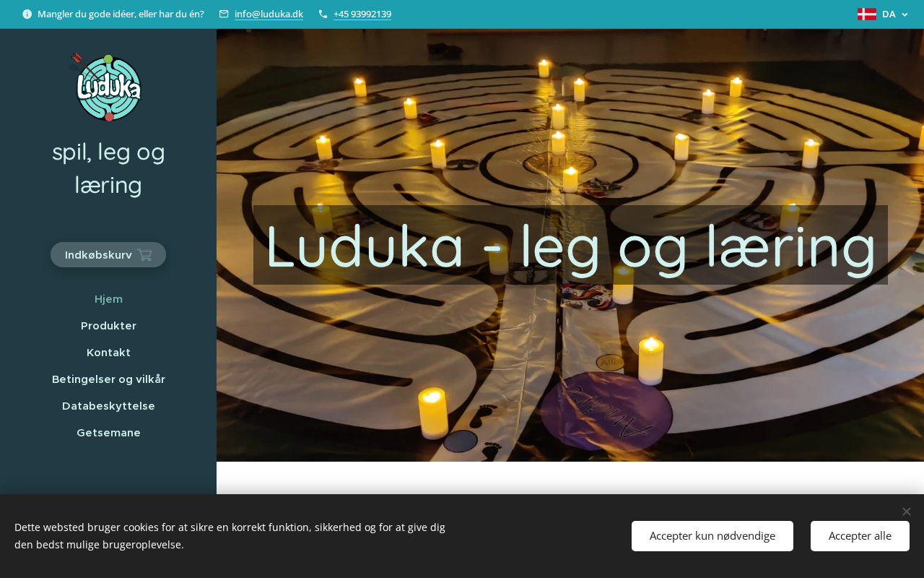924x578 pixels.
Task: Open Betingelser og vilkår page
Action: (108, 379)
